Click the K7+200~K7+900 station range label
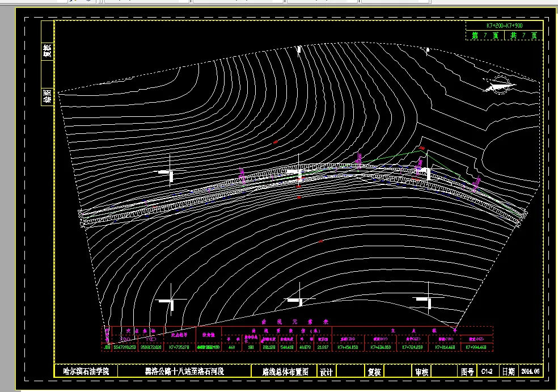Screen dimensions: 558x392 coord(504,26)
